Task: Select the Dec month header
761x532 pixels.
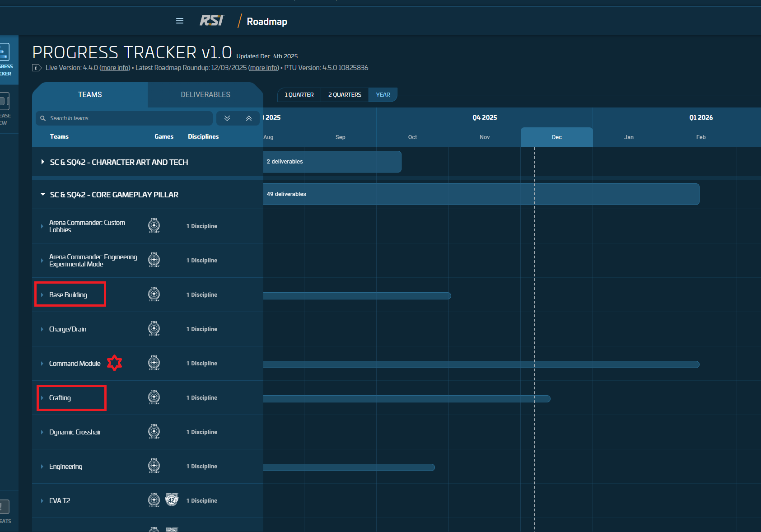Action: 557,137
